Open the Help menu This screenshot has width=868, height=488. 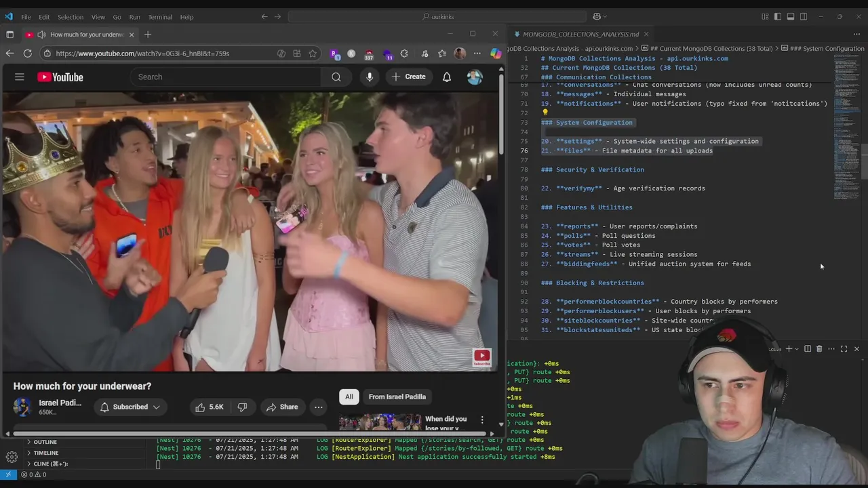tap(186, 16)
